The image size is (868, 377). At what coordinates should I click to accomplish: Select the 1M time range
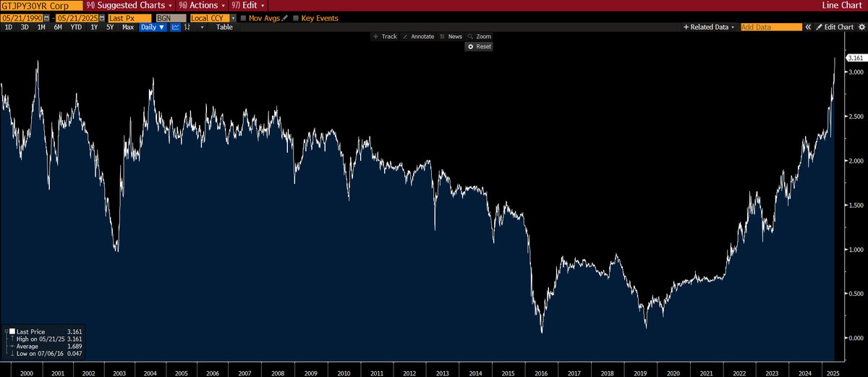click(x=41, y=27)
